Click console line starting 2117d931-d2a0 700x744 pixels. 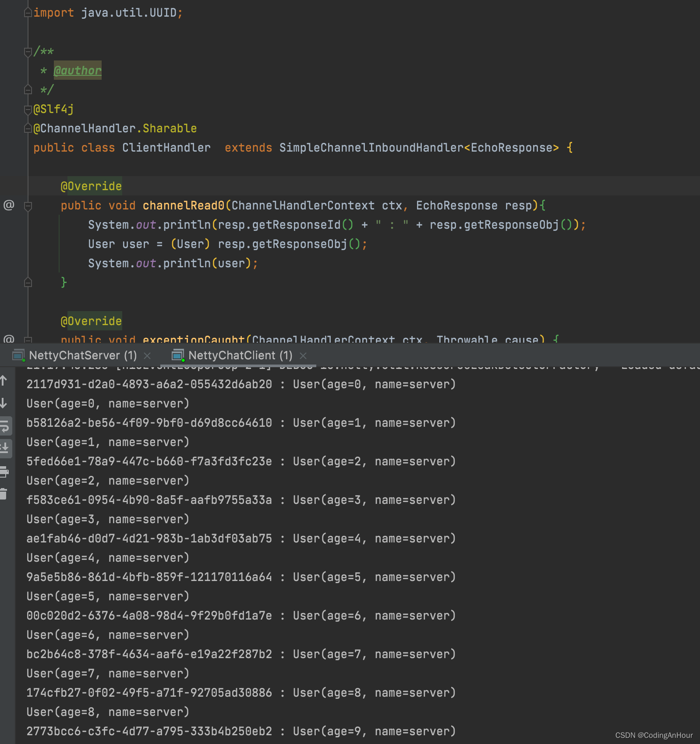pos(241,384)
